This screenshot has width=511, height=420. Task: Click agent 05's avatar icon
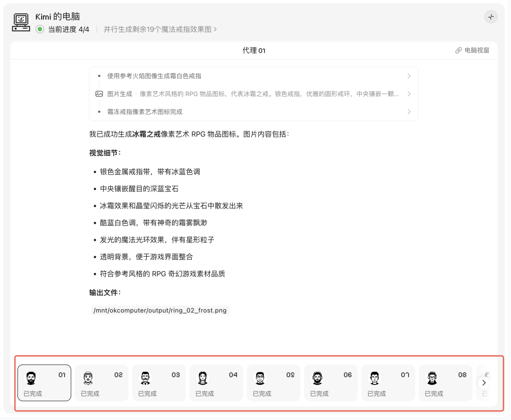pyautogui.click(x=261, y=378)
